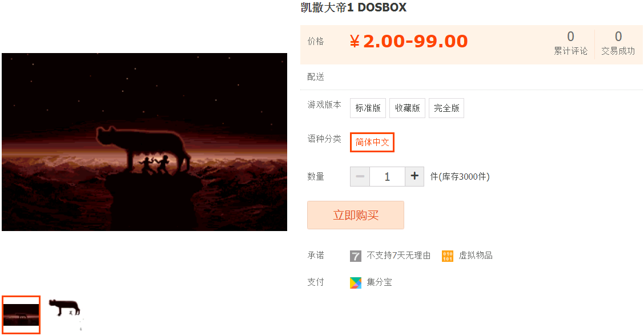
Task: Toggle the 简体中文 language option
Action: tap(372, 142)
